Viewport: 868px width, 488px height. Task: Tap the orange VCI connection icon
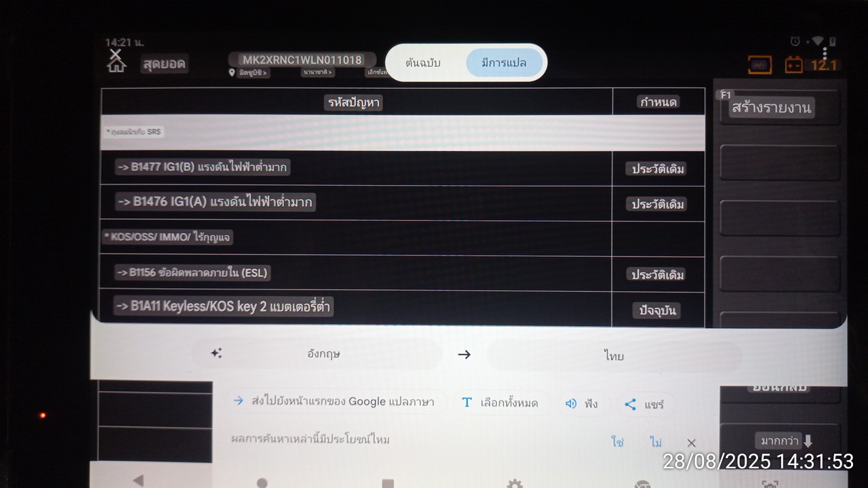coord(759,65)
